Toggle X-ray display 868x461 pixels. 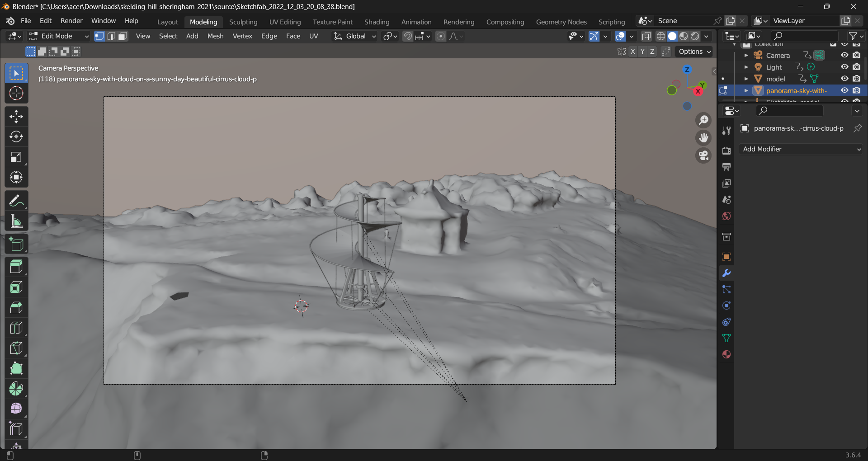646,36
